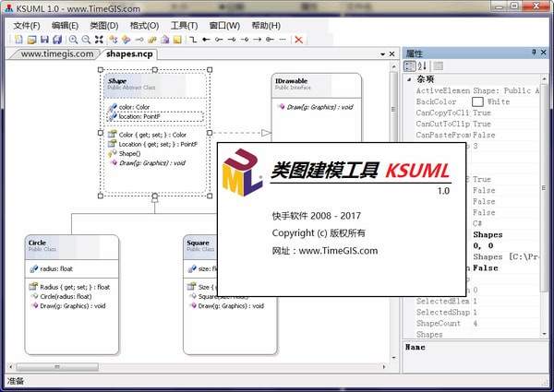Open the 文件(F) menu
The width and height of the screenshot is (554, 392).
click(x=28, y=25)
